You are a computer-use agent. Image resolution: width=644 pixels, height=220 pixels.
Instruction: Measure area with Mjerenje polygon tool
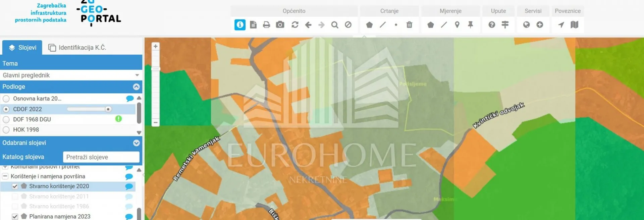[431, 25]
